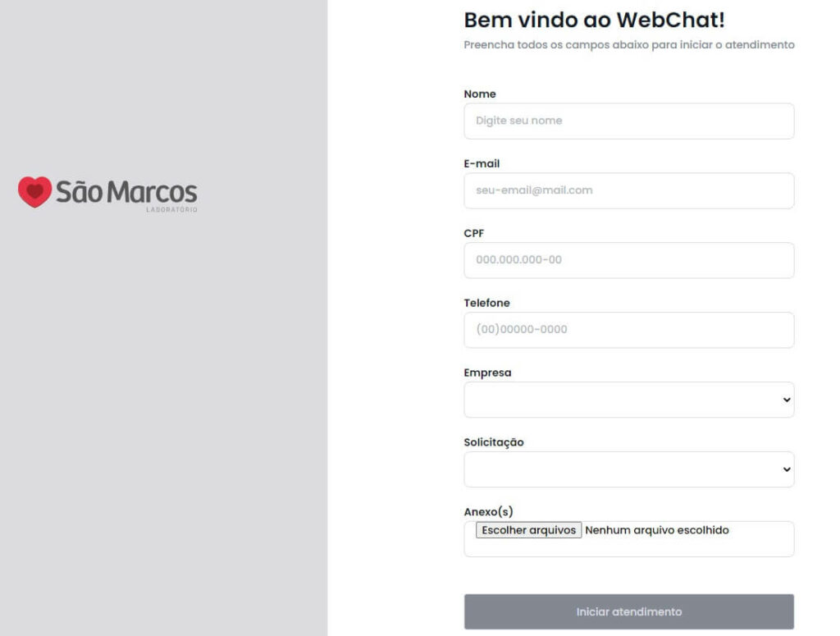Select the São Marcos Laboratório wordmark
This screenshot has width=840, height=636.
[x=126, y=194]
